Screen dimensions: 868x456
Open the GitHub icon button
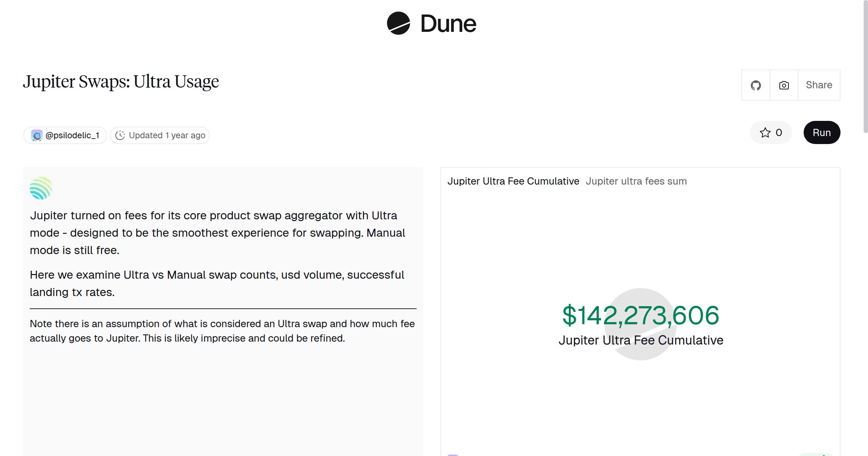756,85
